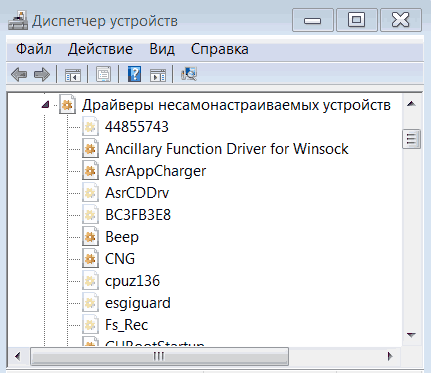Viewport: 431px width, 373px height.
Task: Select Ancillary Function Driver for Winsock
Action: click(227, 149)
